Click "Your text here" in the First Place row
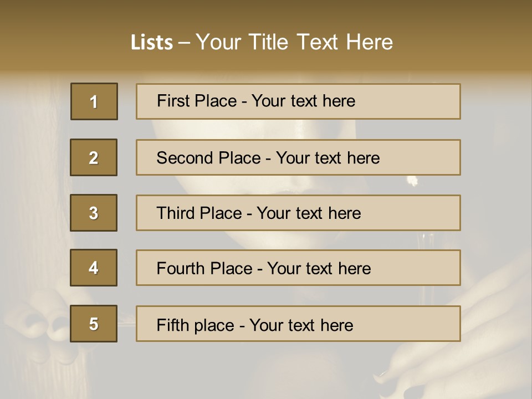532x399 pixels. 303,101
